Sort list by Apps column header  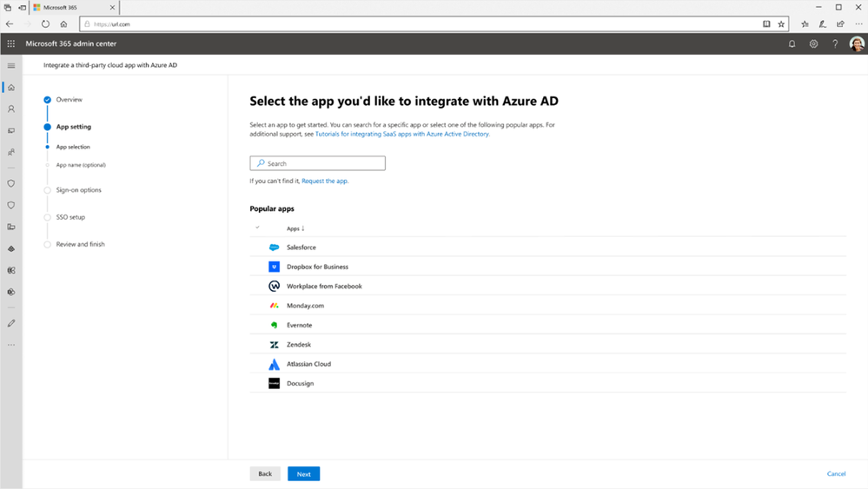295,228
